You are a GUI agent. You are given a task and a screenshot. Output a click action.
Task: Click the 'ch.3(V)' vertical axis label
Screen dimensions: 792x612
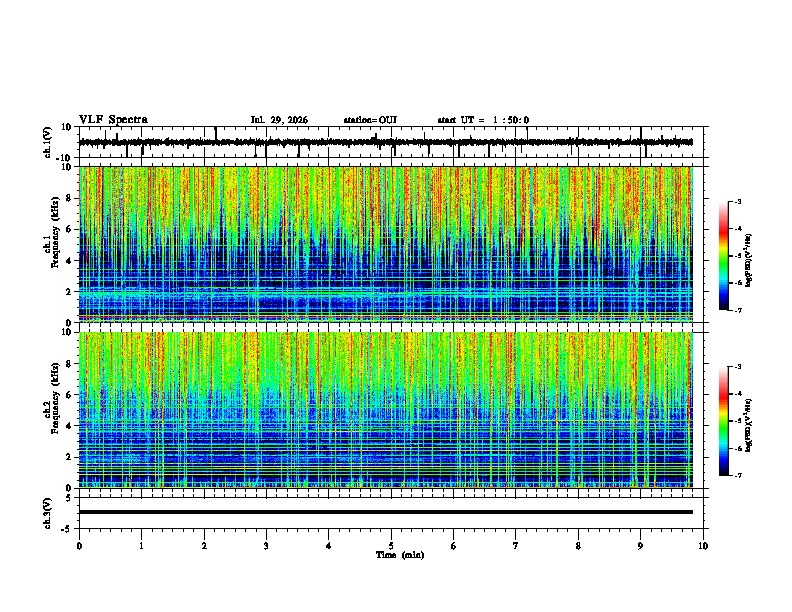point(47,513)
